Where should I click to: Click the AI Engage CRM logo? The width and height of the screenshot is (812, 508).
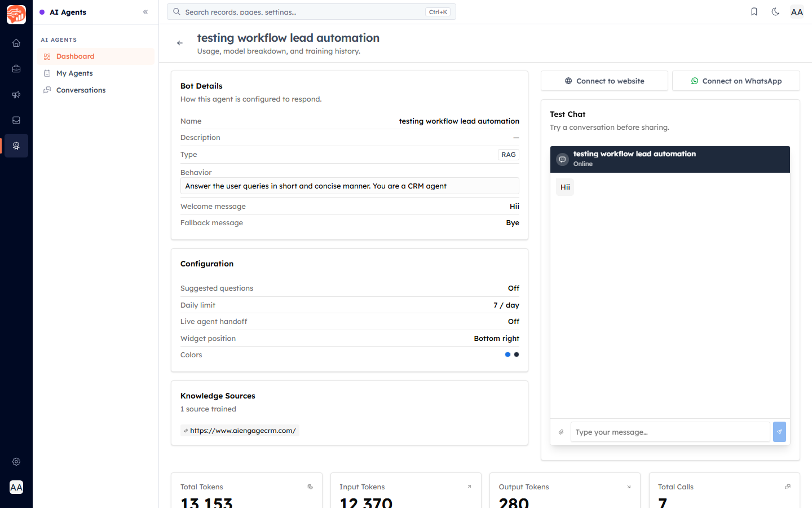[16, 15]
